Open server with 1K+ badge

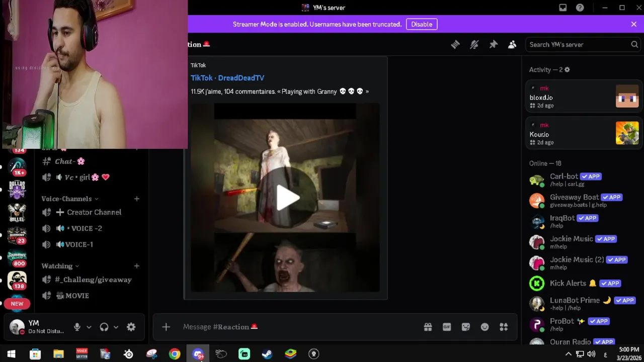(17, 167)
